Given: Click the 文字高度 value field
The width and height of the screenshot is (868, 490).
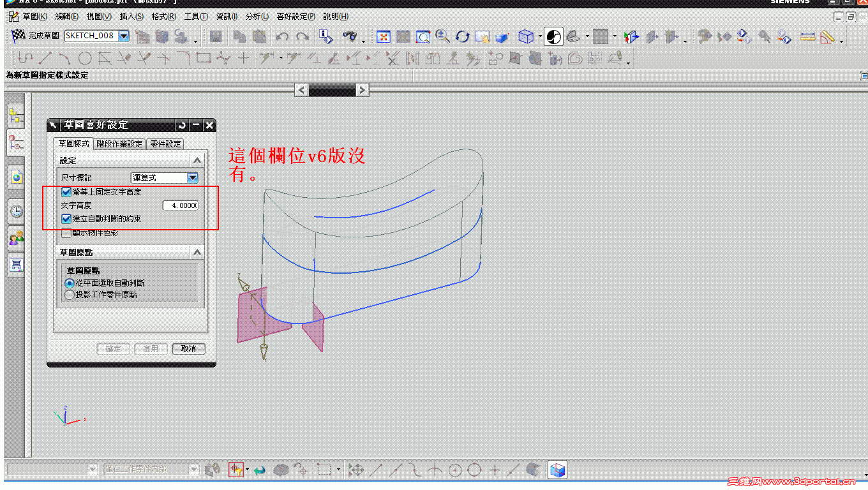Looking at the screenshot, I should click(x=181, y=205).
